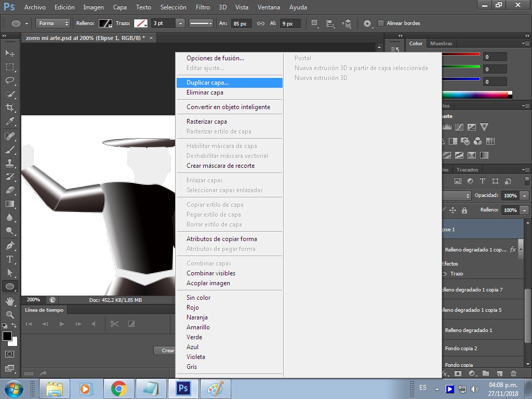532x399 pixels.
Task: Click the Crear timeline button
Action: [x=165, y=351]
